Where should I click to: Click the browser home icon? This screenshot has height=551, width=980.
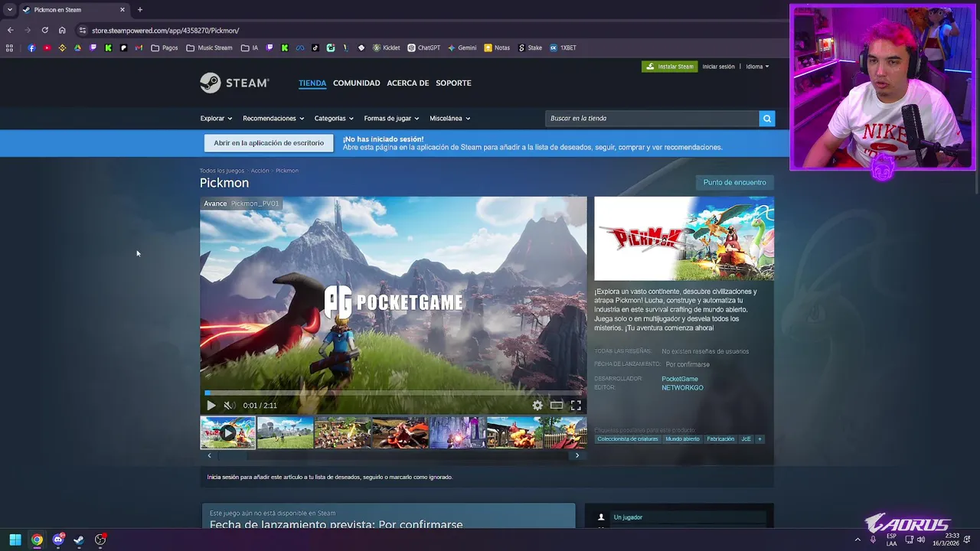(x=62, y=30)
